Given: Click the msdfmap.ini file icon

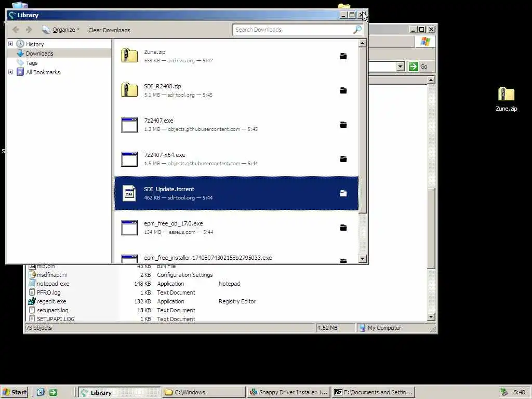Looking at the screenshot, I should coord(32,274).
